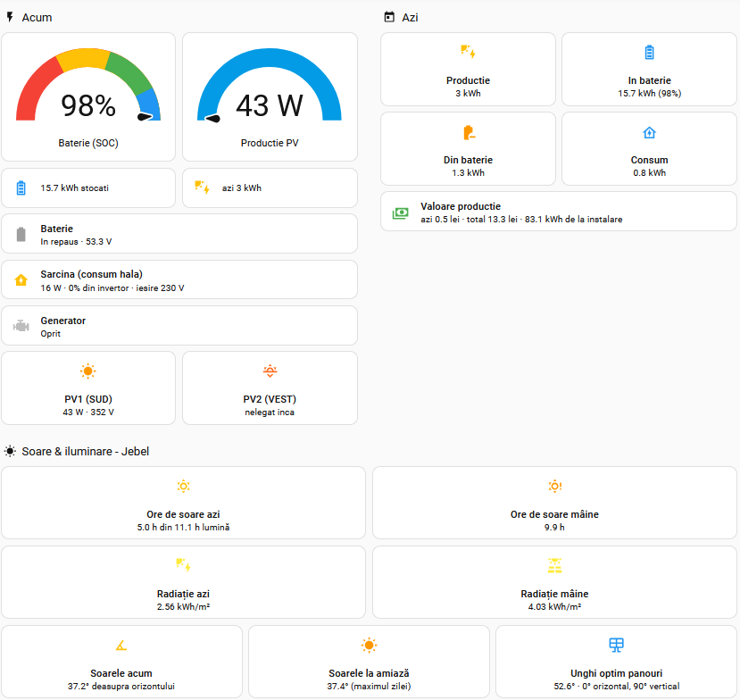
Task: Click the engine icon in Generator row
Action: click(x=21, y=326)
